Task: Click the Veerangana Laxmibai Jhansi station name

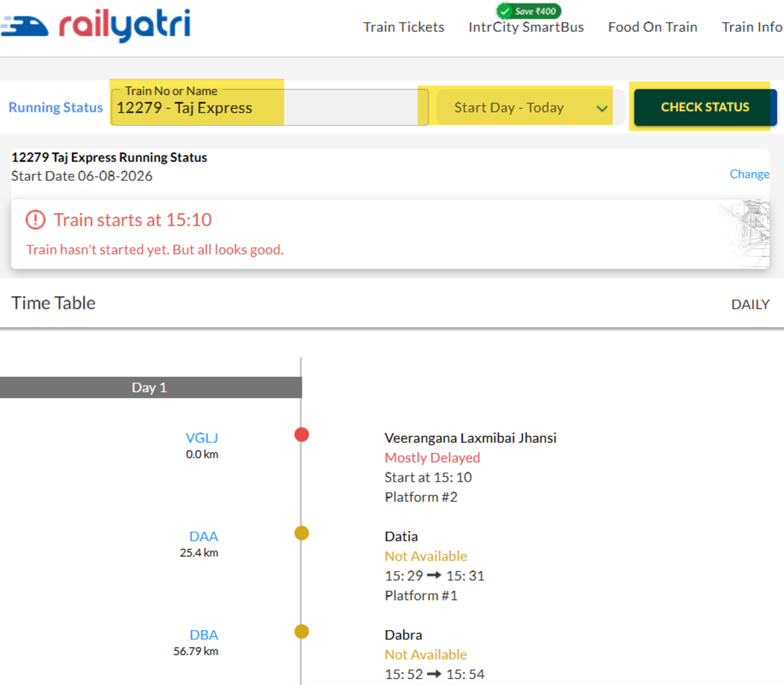Action: 470,438
